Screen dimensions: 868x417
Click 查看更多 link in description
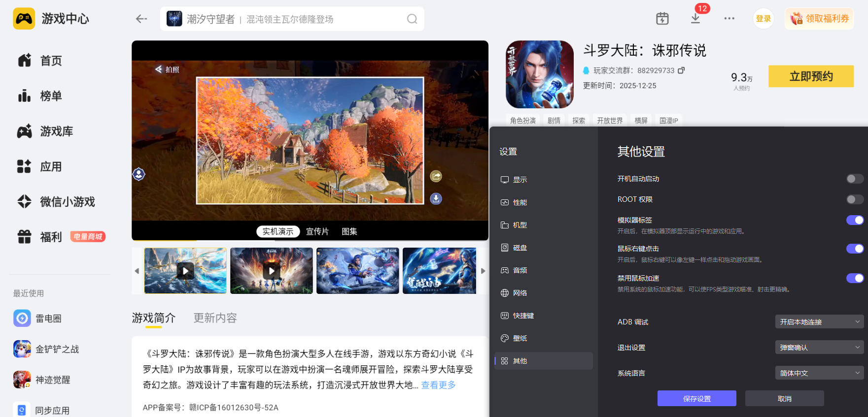click(438, 385)
